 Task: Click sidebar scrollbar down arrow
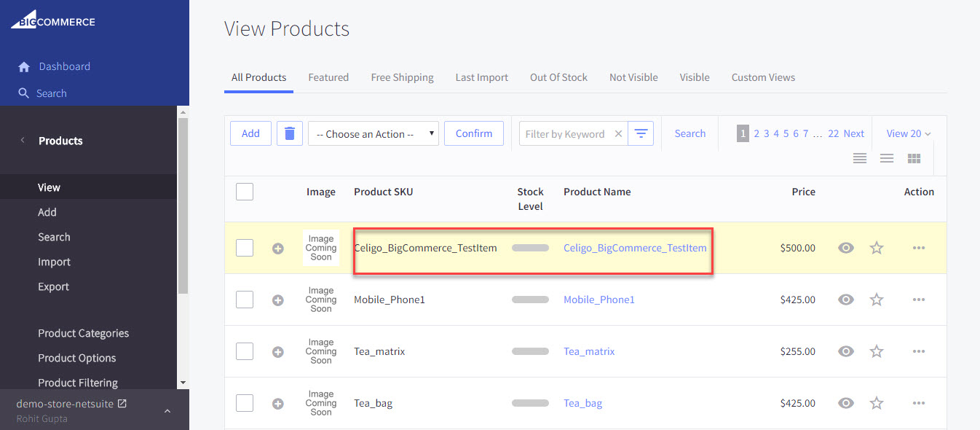183,383
